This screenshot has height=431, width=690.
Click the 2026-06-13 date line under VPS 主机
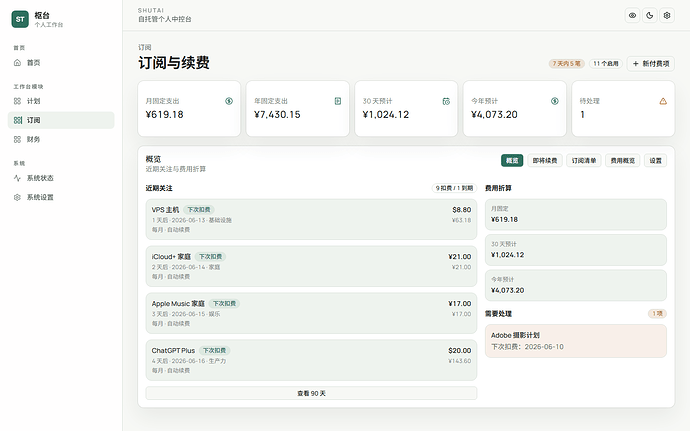[x=192, y=220]
